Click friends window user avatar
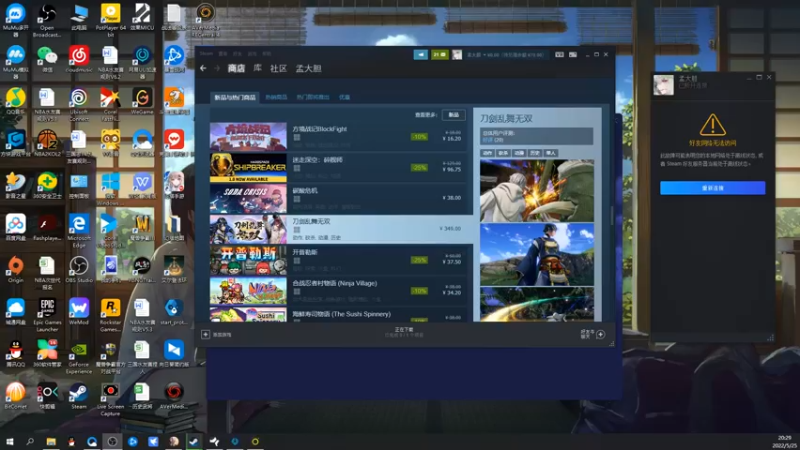This screenshot has height=450, width=800. click(x=663, y=85)
